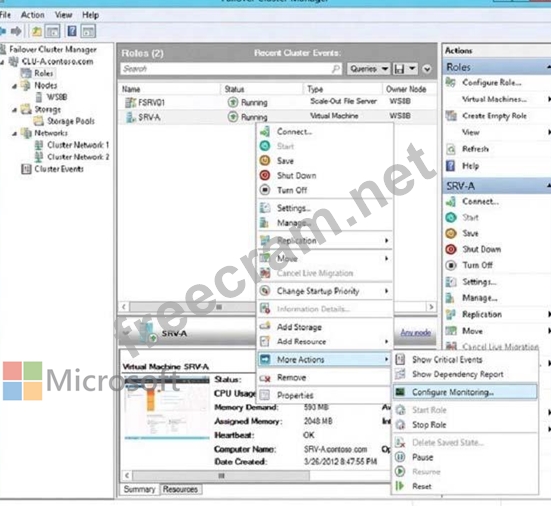551x506 pixels.
Task: Click the Save icon in context menu
Action: [265, 161]
